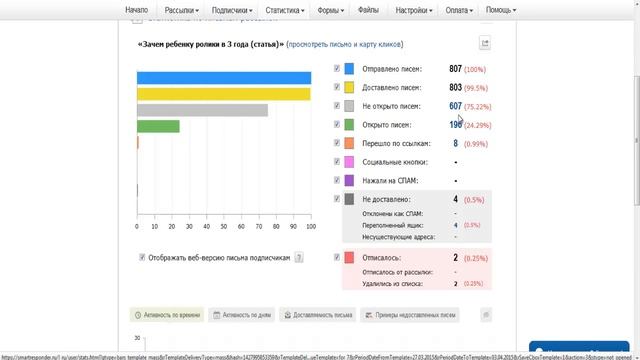This screenshot has height=360, width=640.
Task: Open the Рассылки dropdown menu
Action: 182,10
